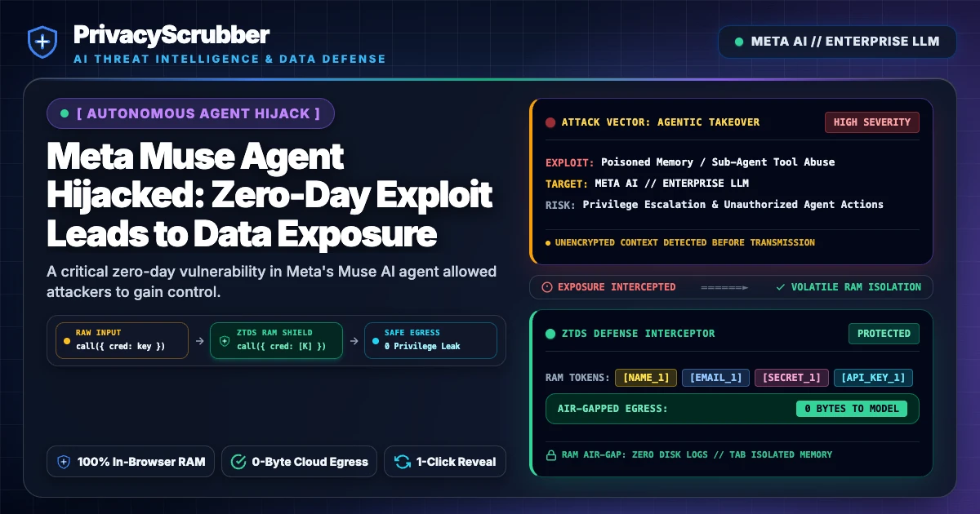Viewport: 980px width, 514px height.
Task: Click the PrivacyScrubber brand title
Action: point(171,34)
